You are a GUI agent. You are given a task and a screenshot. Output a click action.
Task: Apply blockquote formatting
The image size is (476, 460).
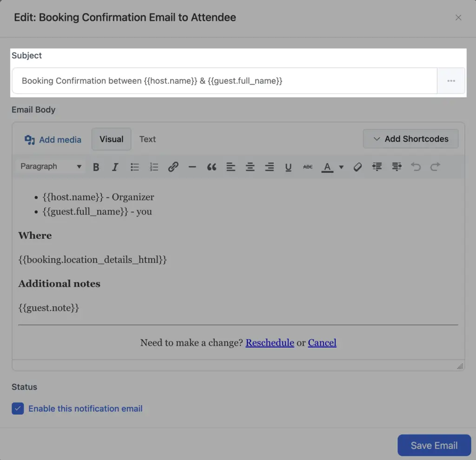tap(212, 167)
